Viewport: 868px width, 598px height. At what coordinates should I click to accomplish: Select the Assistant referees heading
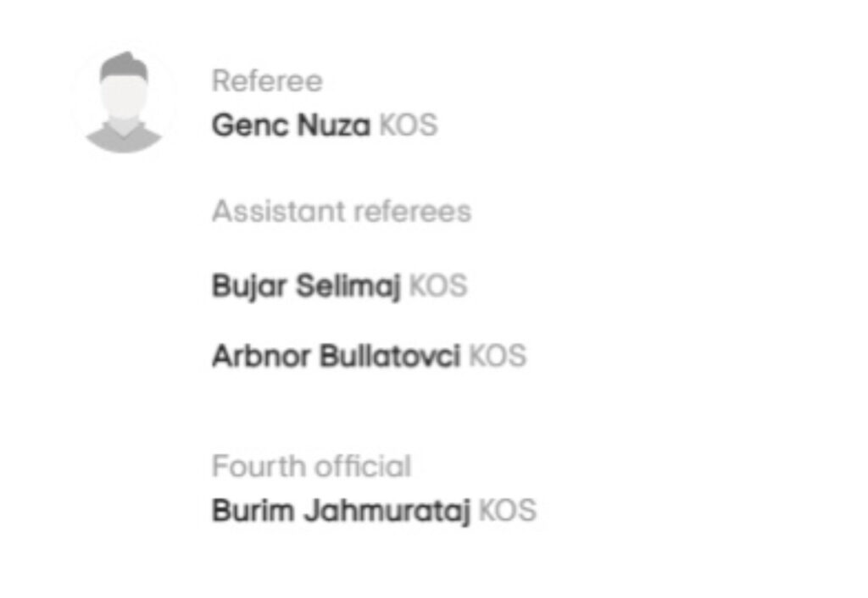click(342, 211)
